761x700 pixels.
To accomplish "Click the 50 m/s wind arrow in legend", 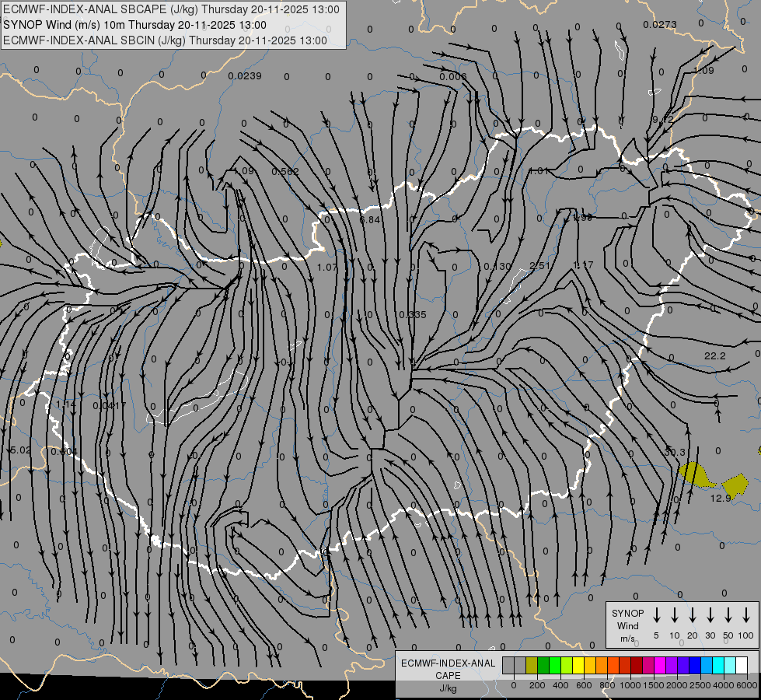I will point(728,614).
